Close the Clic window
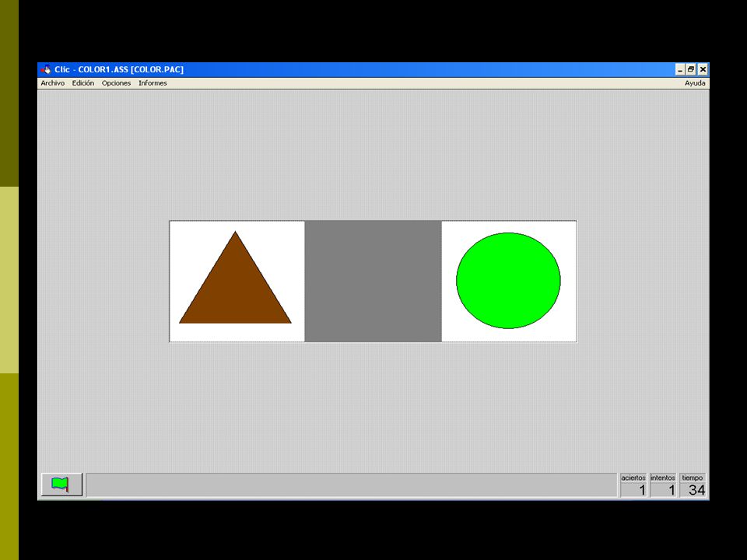This screenshot has height=560, width=747. (703, 69)
